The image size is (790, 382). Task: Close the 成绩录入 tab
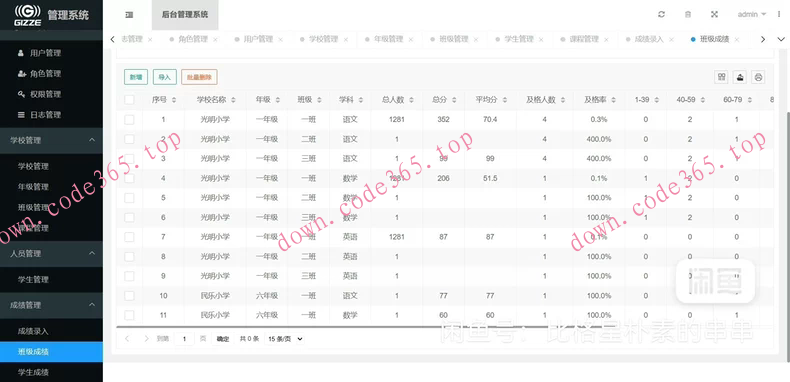(x=672, y=39)
